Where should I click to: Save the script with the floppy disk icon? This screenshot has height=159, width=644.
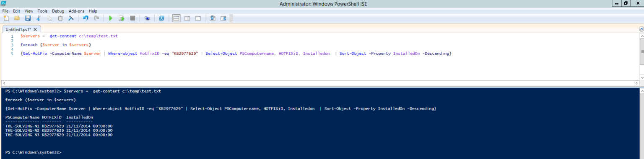28,18
